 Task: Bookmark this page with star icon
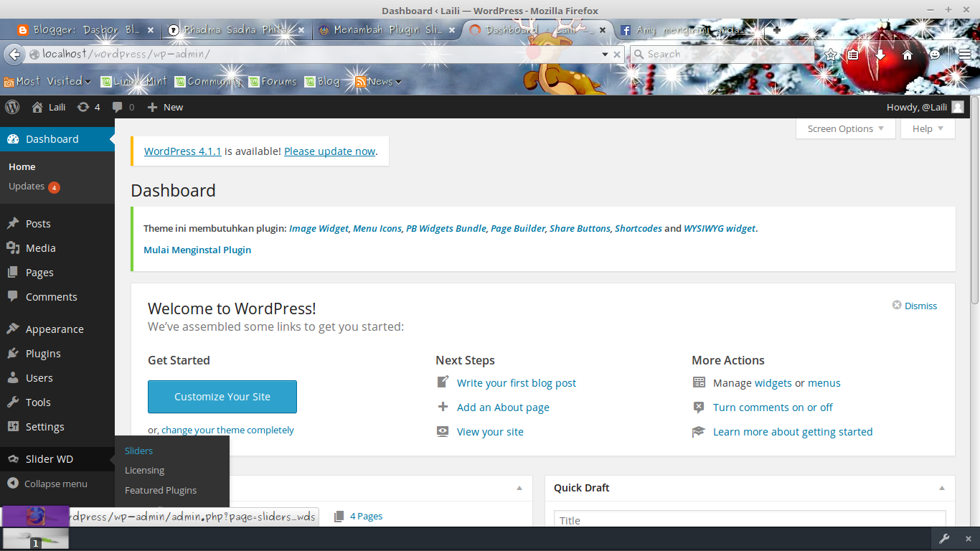point(831,55)
